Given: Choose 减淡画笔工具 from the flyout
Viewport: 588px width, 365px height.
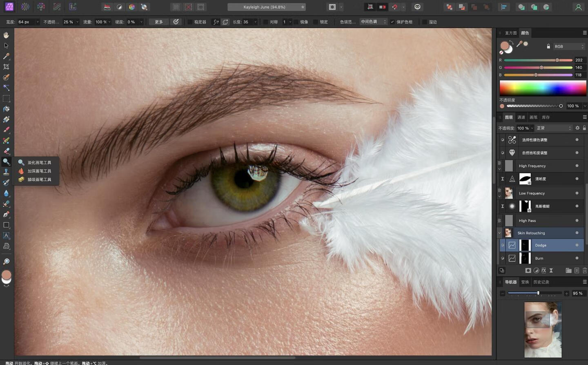Looking at the screenshot, I should point(35,162).
